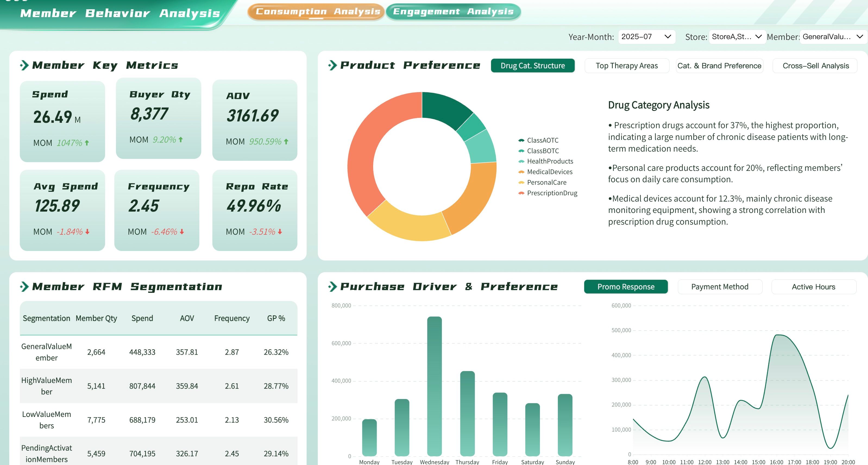Open the Year-Month dropdown
Viewport: 868px width, 465px height.
click(647, 37)
